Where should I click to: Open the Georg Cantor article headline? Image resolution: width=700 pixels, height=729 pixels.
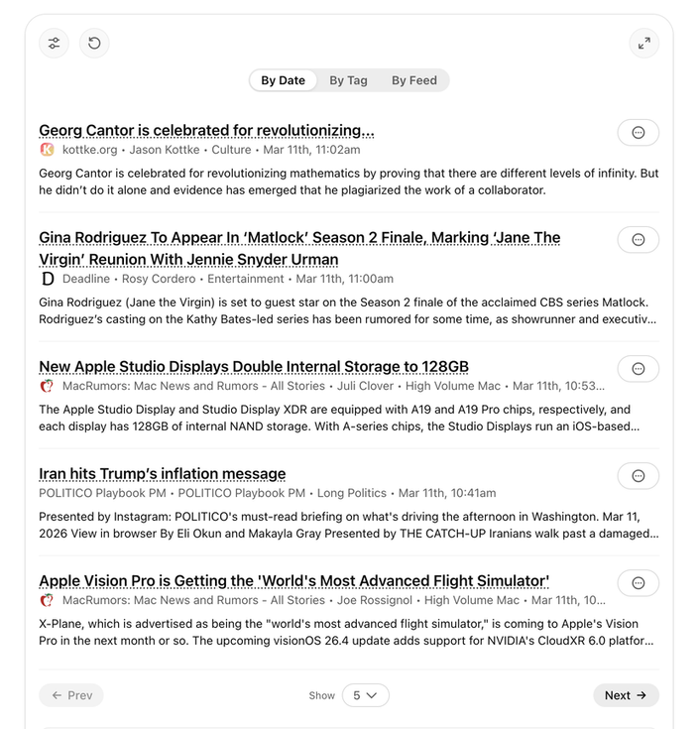(x=206, y=131)
